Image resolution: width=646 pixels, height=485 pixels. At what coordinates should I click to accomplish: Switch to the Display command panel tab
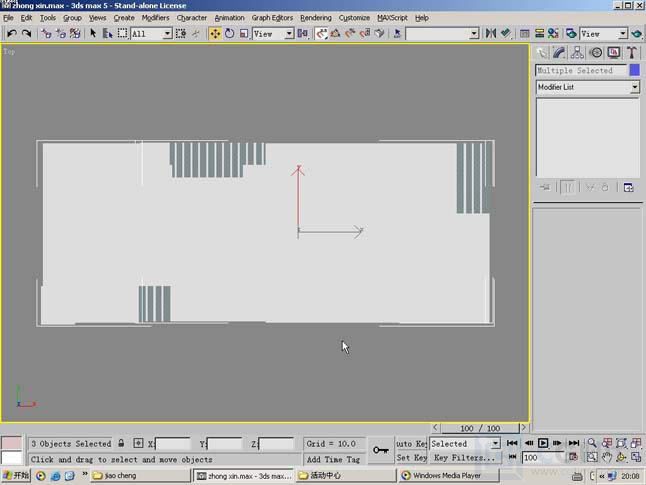coord(614,53)
